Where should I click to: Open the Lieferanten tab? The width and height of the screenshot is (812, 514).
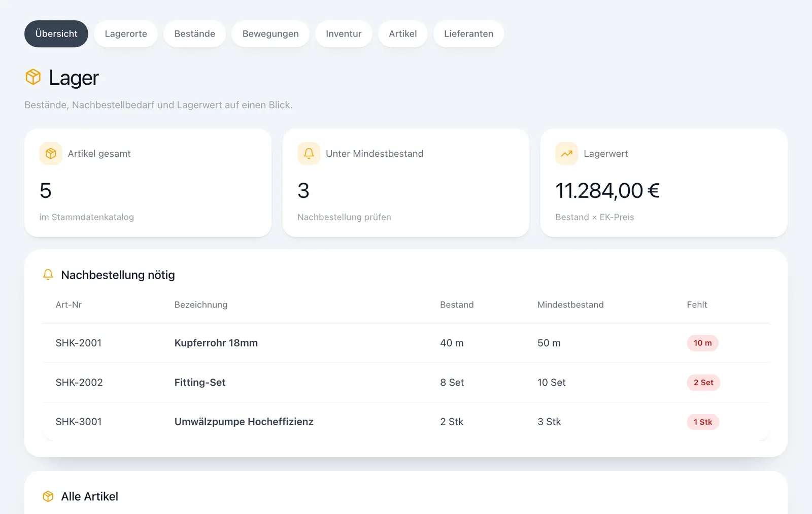pos(468,34)
